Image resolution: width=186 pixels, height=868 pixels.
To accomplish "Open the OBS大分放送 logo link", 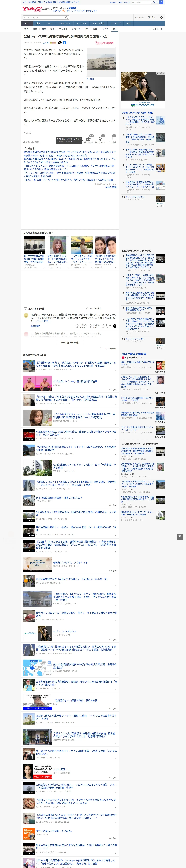I will coord(104,43).
